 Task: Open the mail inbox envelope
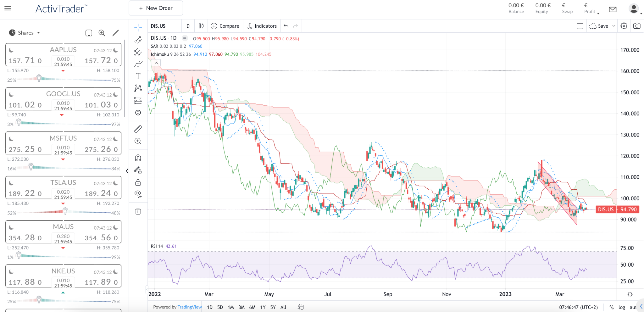pyautogui.click(x=613, y=9)
